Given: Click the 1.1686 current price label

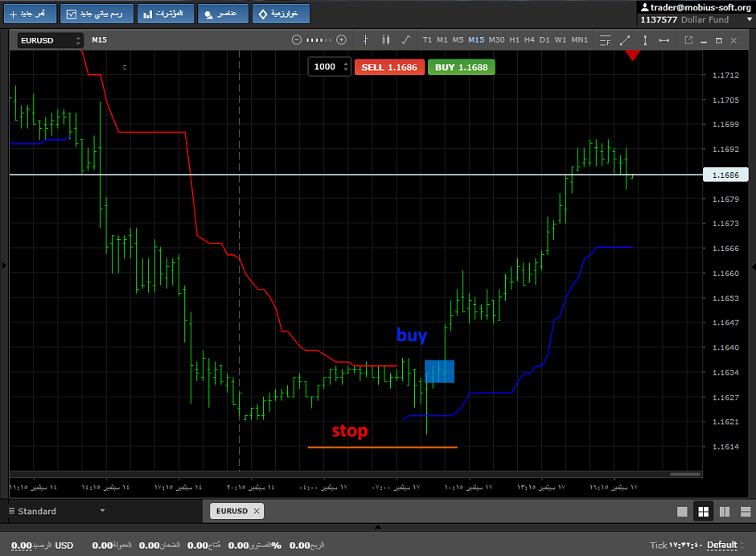Looking at the screenshot, I should click(x=725, y=175).
